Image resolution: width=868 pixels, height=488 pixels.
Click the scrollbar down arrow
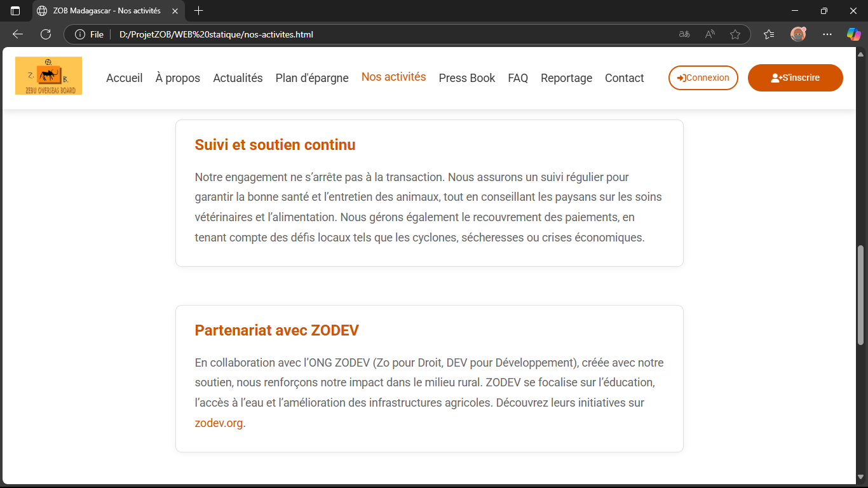(x=861, y=478)
